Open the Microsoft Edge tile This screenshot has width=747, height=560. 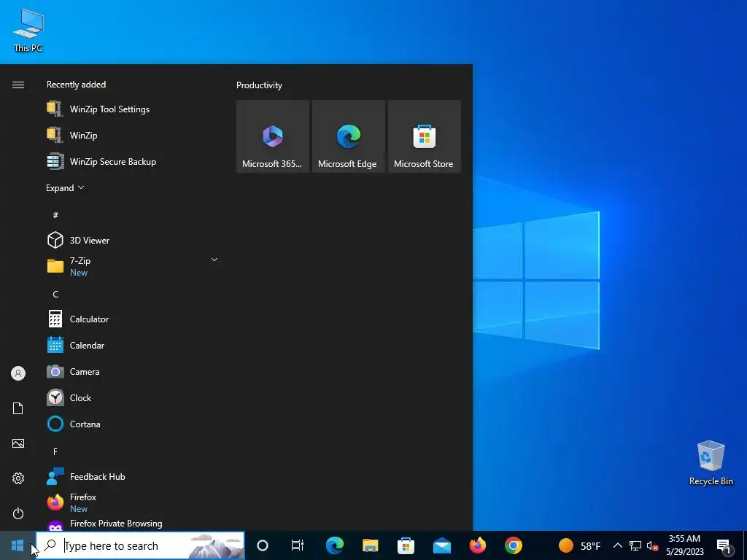point(348,136)
